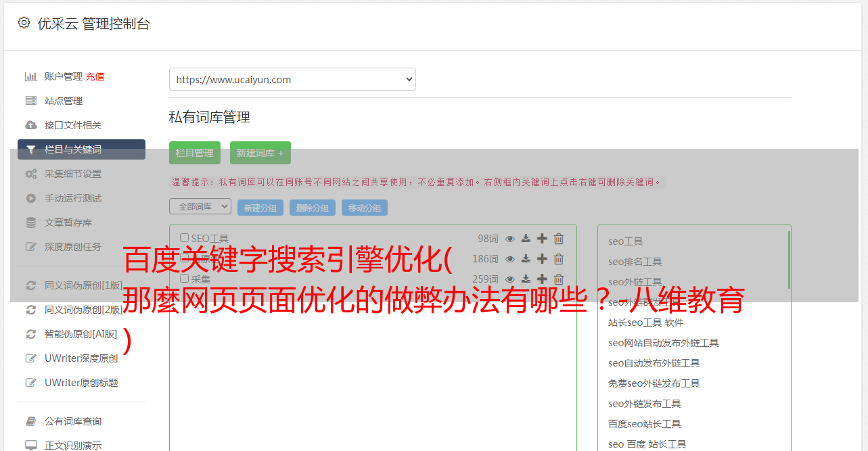Open UWriter深度原创 in the sidebar

81,358
